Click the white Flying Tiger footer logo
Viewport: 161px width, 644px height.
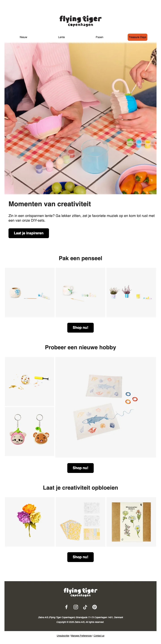pos(80,592)
